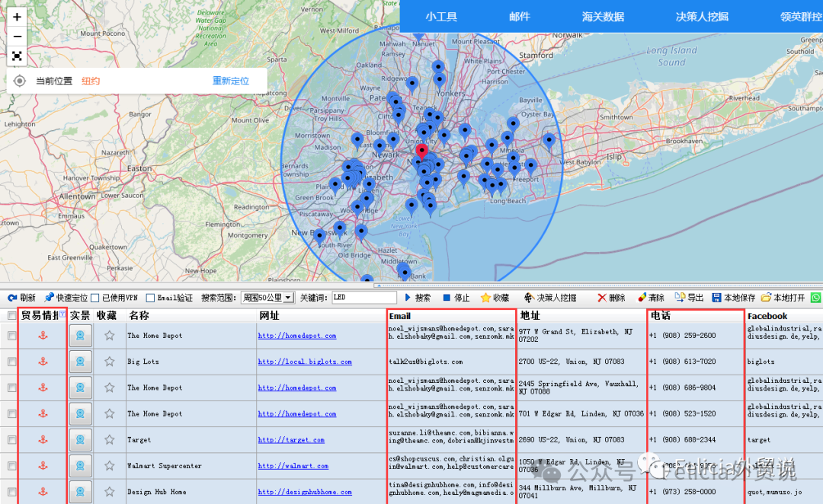823x504 pixels.
Task: Tick checkbox for Target row
Action: (x=11, y=440)
